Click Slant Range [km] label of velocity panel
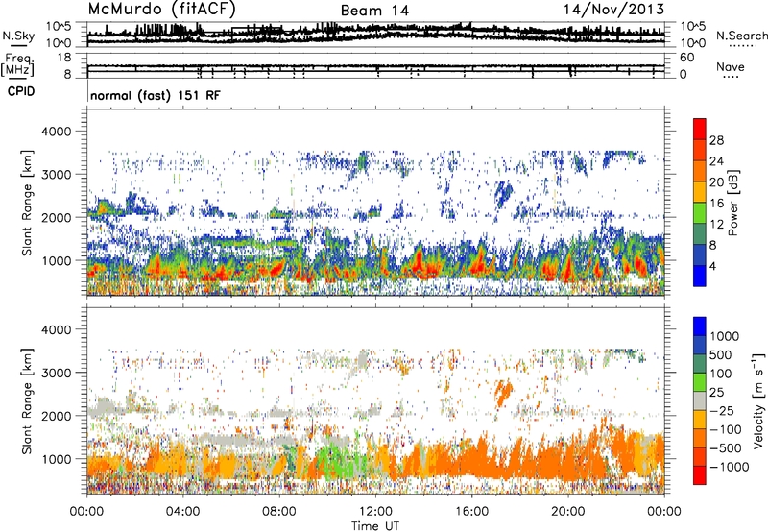 point(28,400)
